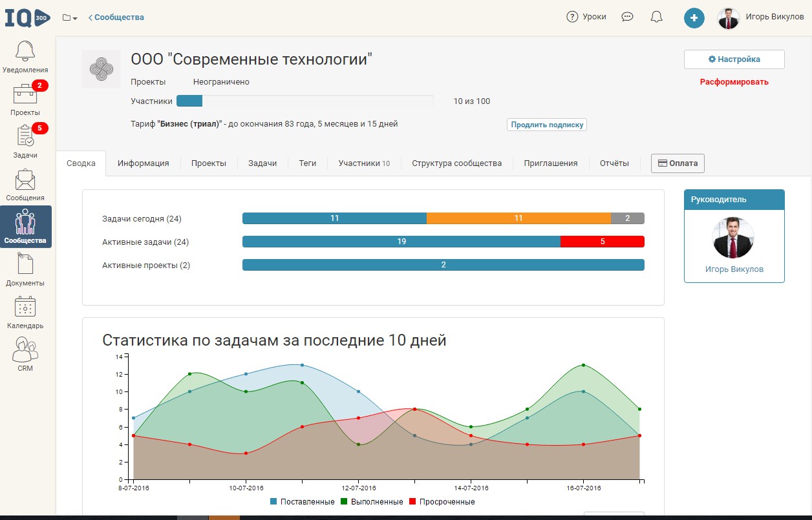Click the red 5 badge on Tasks

click(39, 128)
